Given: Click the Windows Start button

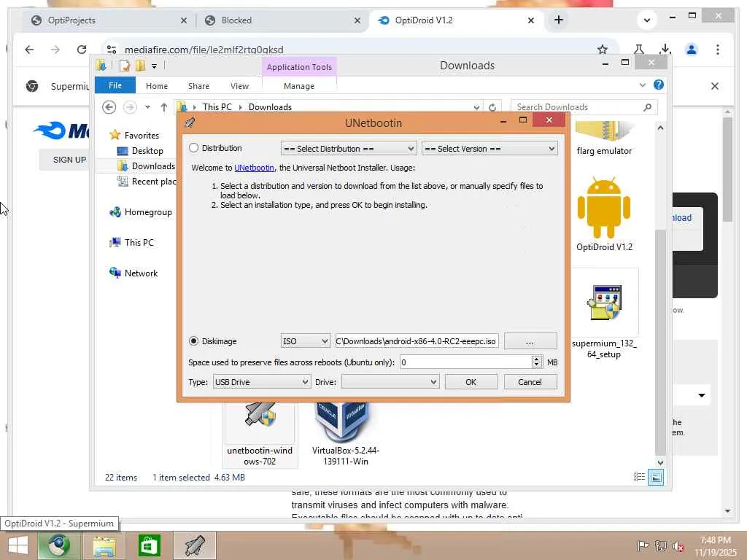Looking at the screenshot, I should click(x=18, y=545).
